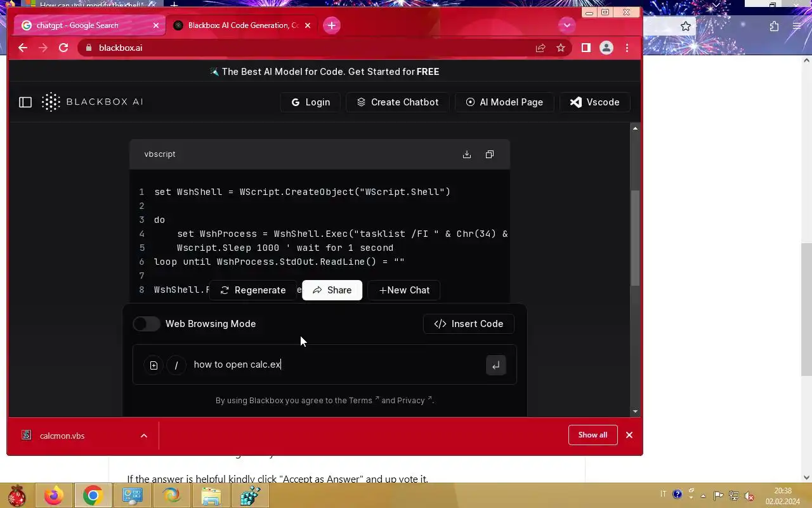This screenshot has height=508, width=812.
Task: Open new tab with plus button
Action: coord(332,25)
